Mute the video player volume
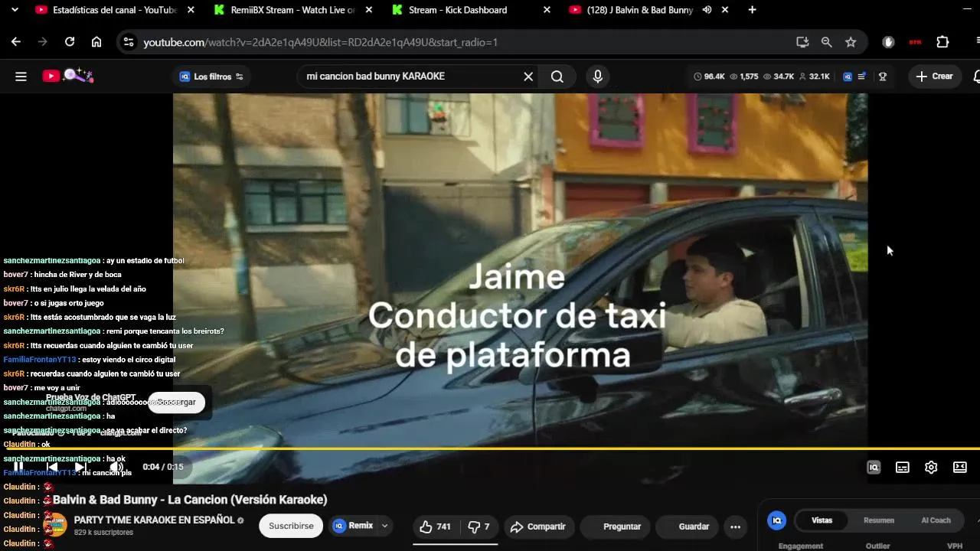 point(116,467)
